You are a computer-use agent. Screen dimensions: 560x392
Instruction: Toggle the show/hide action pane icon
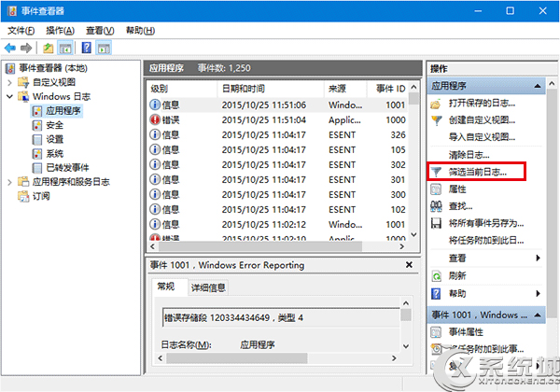point(104,48)
